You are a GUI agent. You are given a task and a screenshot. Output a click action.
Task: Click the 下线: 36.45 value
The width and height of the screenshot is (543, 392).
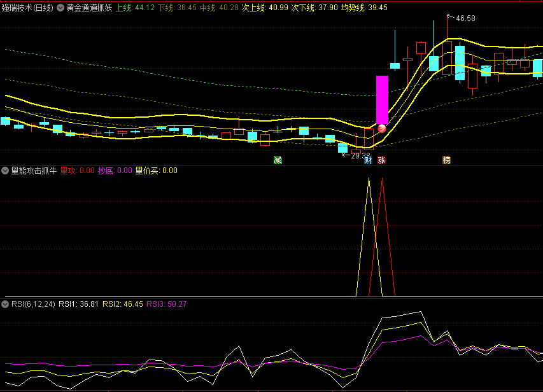pos(178,8)
